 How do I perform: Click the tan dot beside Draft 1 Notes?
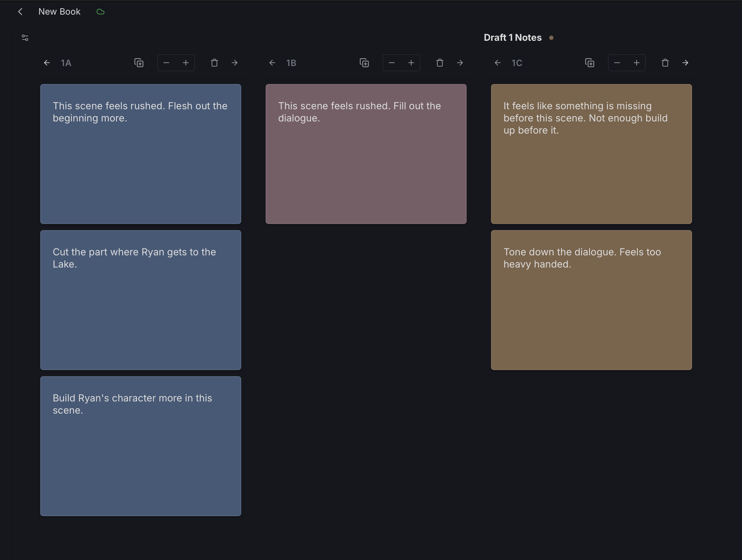tap(551, 38)
